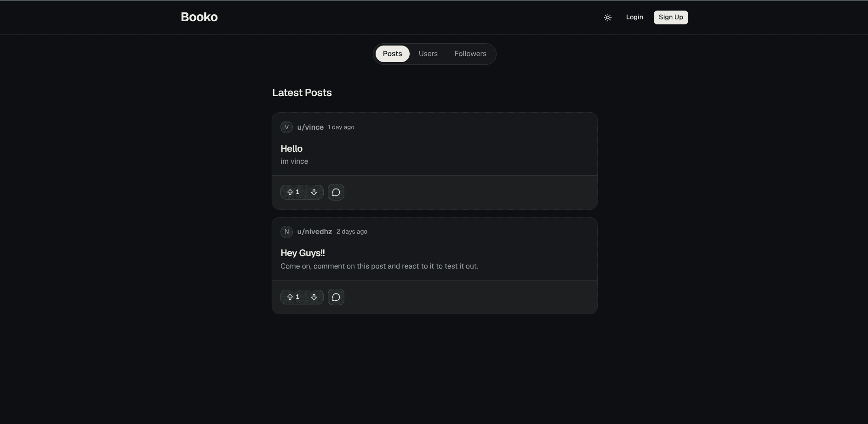Image resolution: width=868 pixels, height=424 pixels.
Task: Downvote the "Hello" post by vince
Action: click(x=314, y=192)
